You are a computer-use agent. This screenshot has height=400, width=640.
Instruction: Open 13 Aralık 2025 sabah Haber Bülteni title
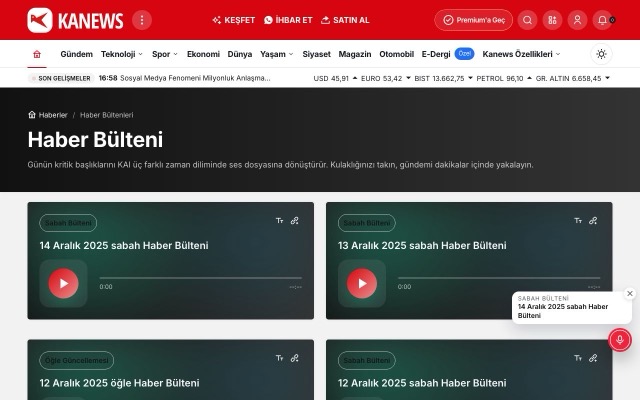(x=422, y=245)
